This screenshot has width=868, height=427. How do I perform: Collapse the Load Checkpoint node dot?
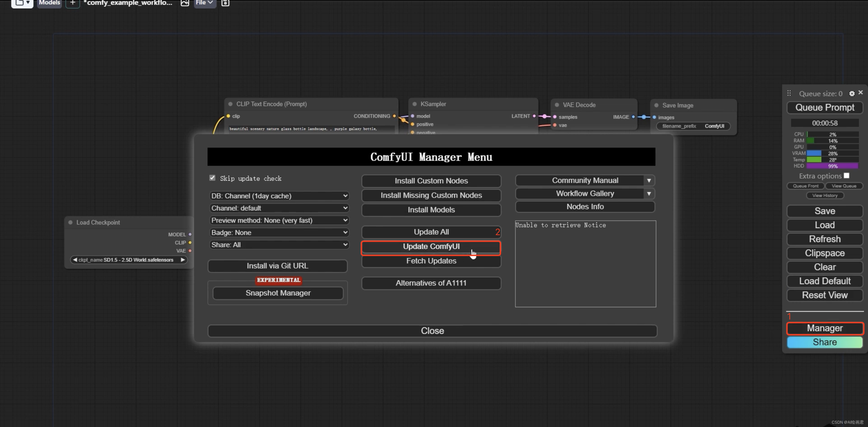[x=70, y=222]
